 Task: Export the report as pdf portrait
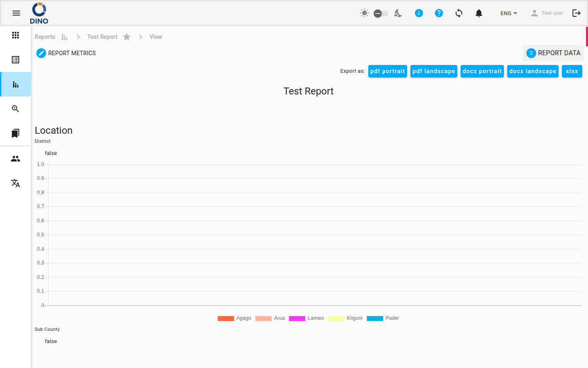click(388, 71)
